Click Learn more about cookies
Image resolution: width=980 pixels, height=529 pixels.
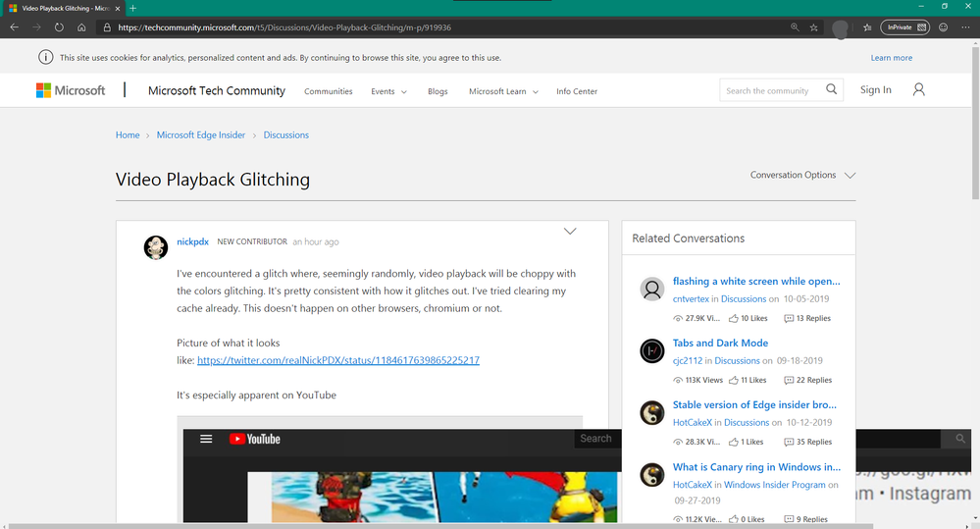(892, 58)
